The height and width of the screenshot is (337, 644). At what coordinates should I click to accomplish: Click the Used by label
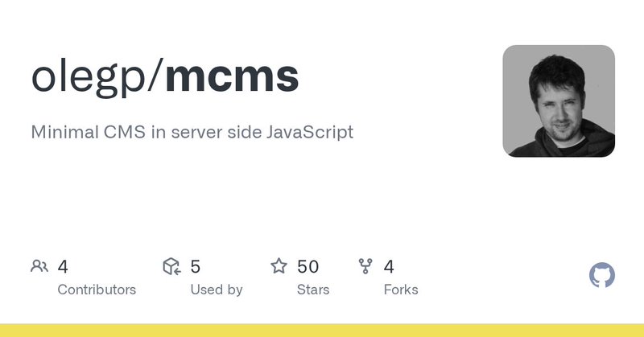point(217,290)
